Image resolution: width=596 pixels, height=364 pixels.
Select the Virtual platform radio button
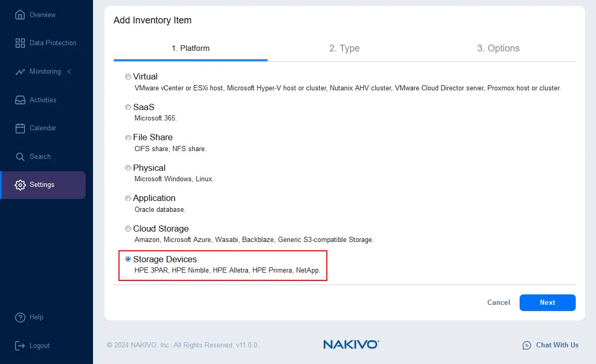128,77
